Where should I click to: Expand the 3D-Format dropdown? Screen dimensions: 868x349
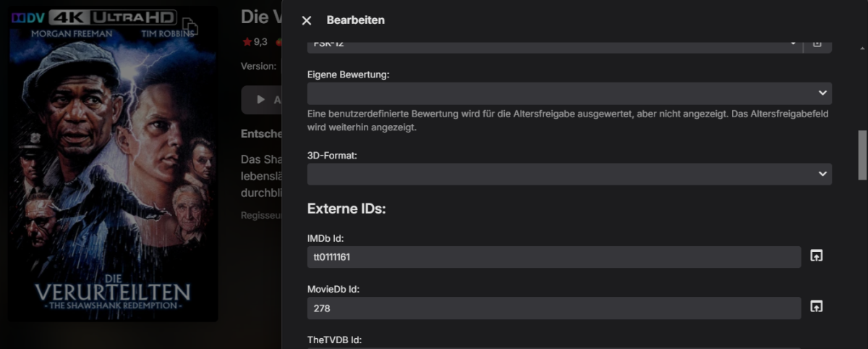point(822,174)
